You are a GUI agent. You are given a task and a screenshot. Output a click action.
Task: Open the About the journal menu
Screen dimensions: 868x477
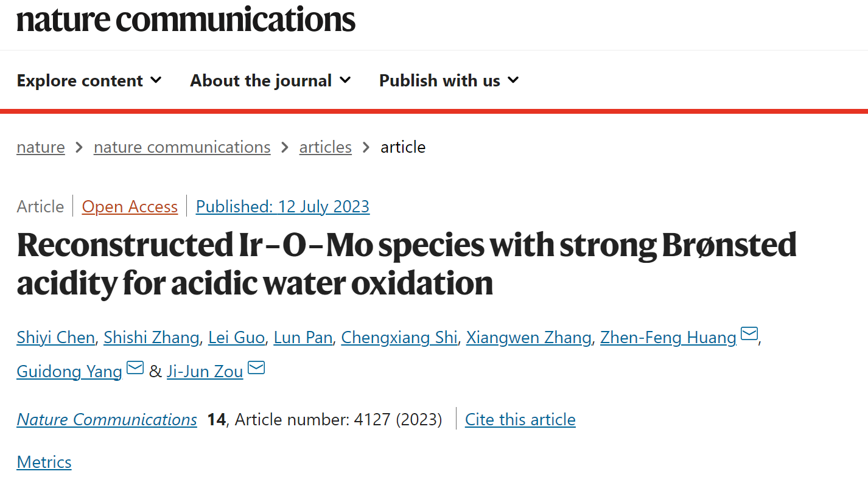(x=271, y=80)
